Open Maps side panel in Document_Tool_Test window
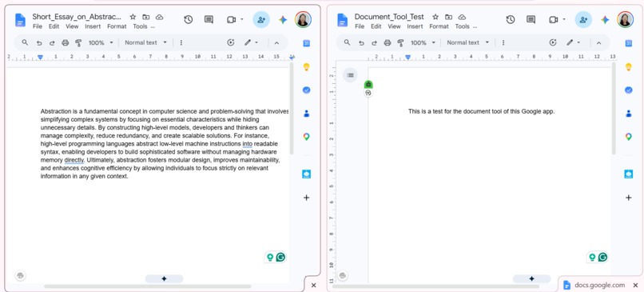 click(x=628, y=137)
